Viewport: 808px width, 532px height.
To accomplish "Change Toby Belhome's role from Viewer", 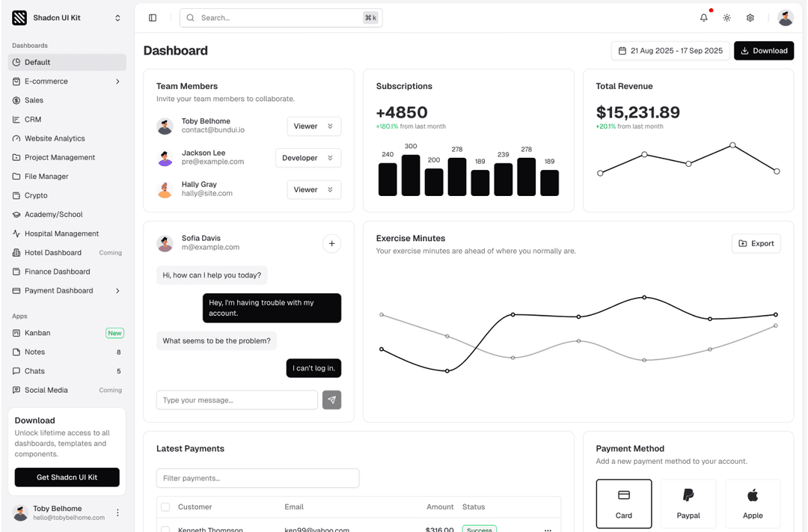I will coord(313,126).
